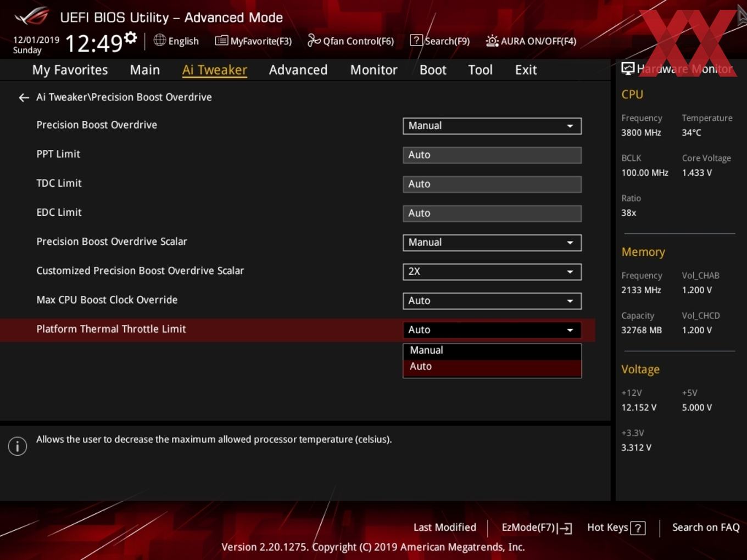
Task: Go to the Exit tab
Action: [x=526, y=70]
